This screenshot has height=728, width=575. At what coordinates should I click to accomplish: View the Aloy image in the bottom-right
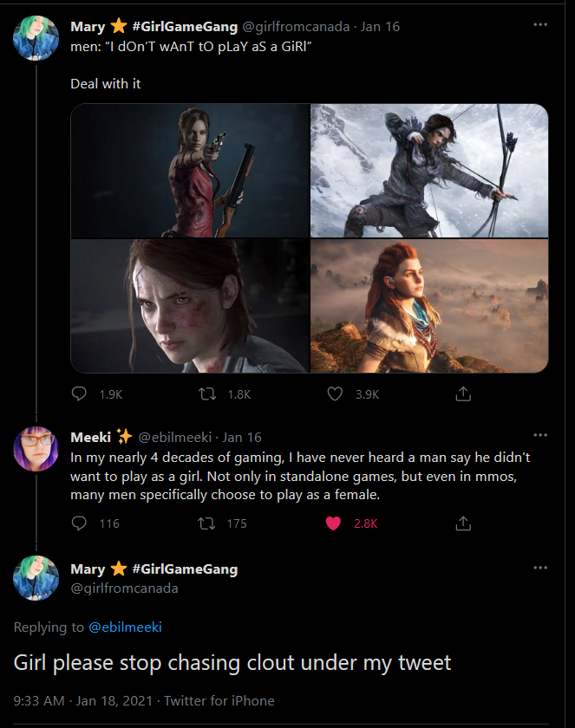pyautogui.click(x=429, y=306)
